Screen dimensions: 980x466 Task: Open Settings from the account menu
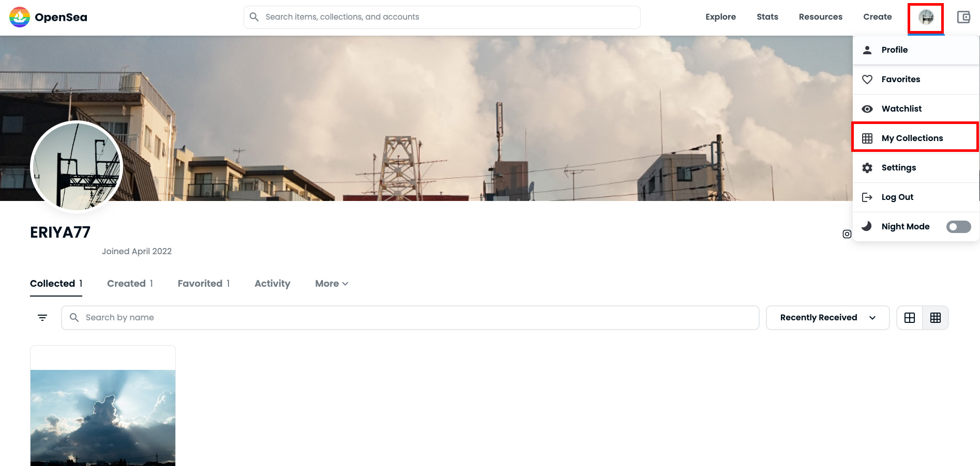tap(916, 168)
